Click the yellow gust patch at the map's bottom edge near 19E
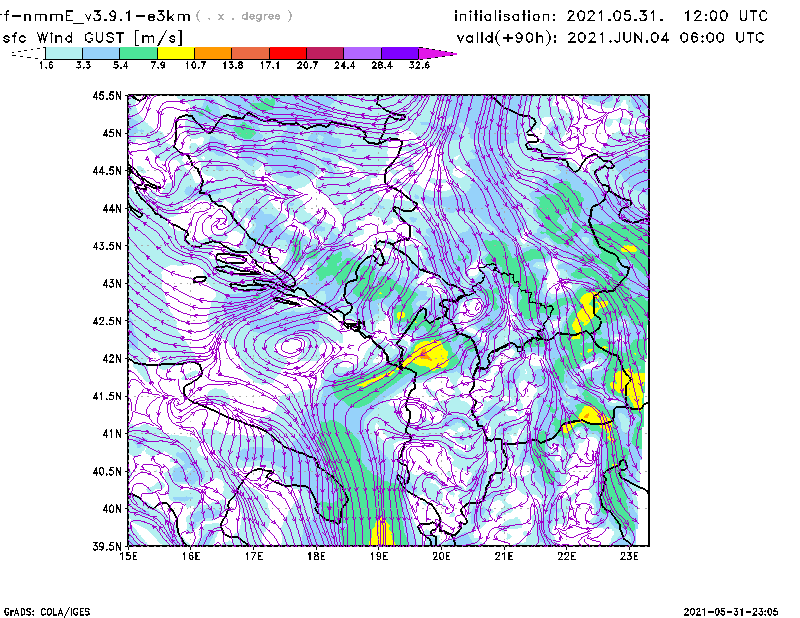 point(381,532)
